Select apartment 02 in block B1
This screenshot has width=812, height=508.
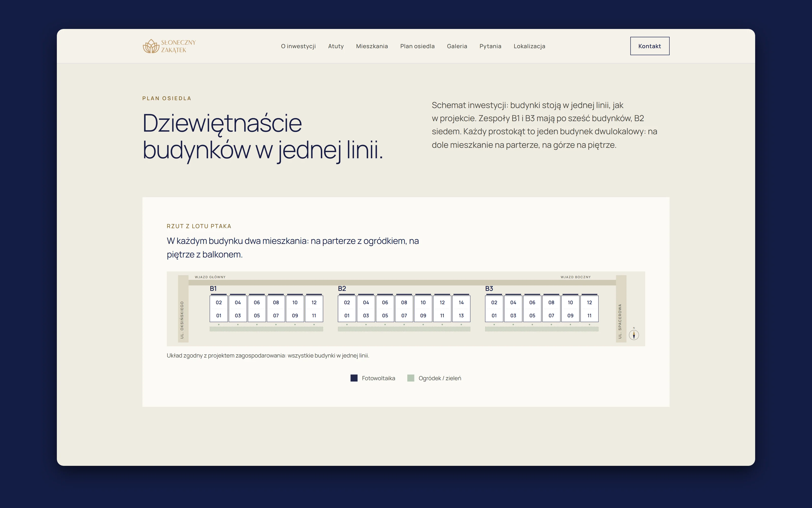(219, 302)
